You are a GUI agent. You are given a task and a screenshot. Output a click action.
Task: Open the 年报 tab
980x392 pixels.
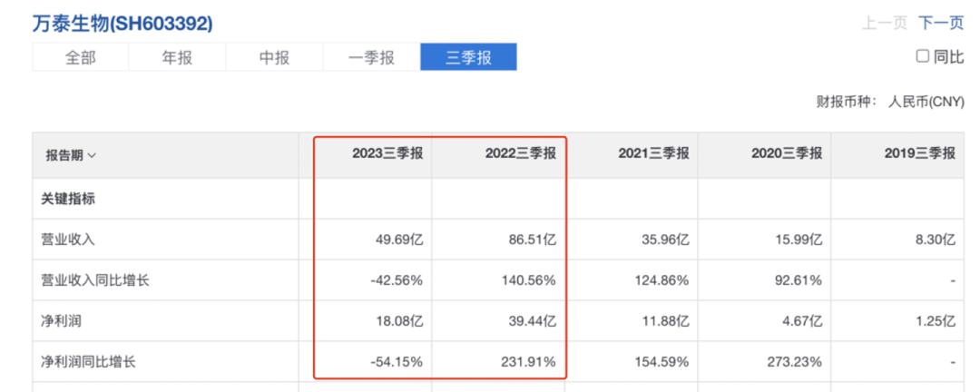(x=177, y=57)
